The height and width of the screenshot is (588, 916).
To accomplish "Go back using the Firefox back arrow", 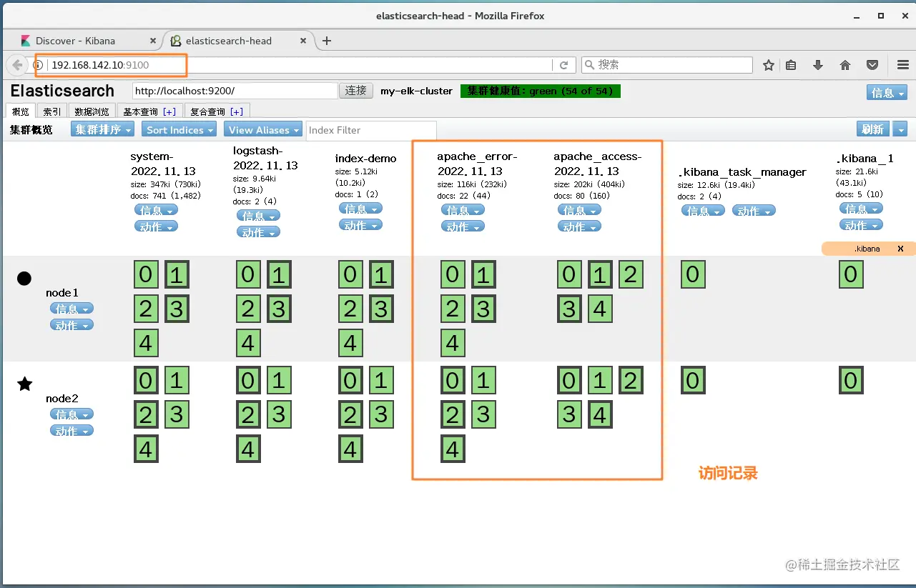I will pos(17,65).
